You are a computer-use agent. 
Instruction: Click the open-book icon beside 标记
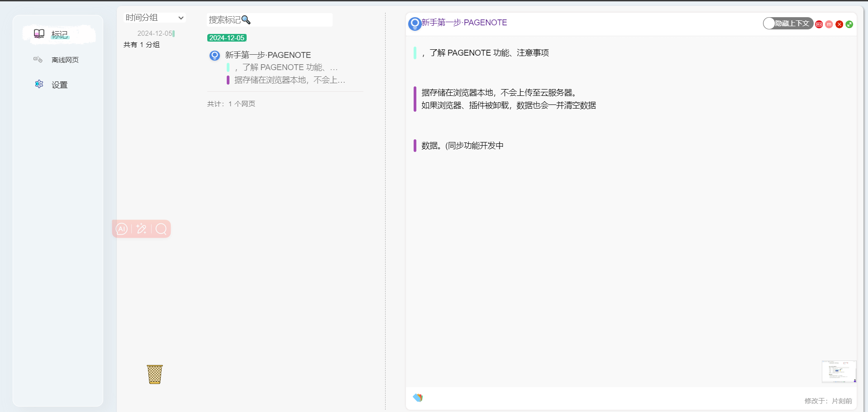[39, 34]
